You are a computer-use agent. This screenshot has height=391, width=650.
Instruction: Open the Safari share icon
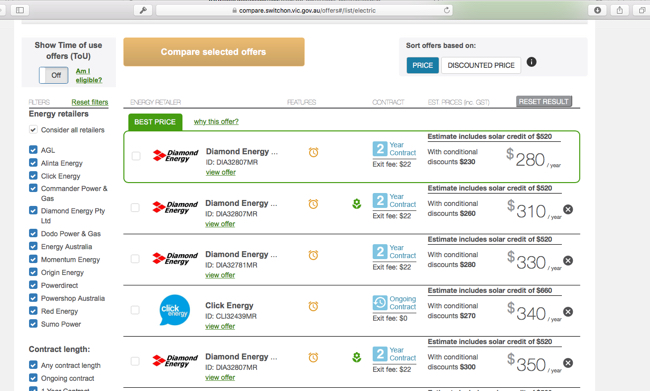tap(619, 10)
